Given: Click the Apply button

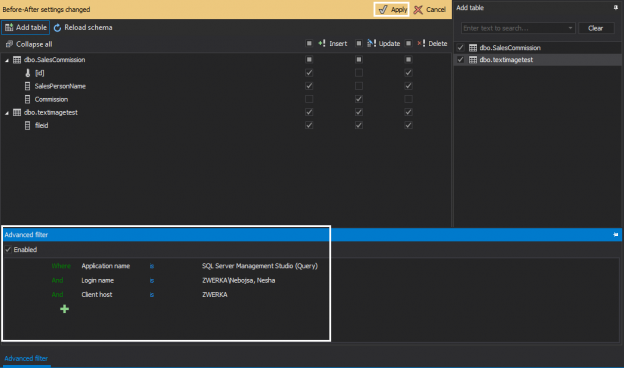Looking at the screenshot, I should [392, 10].
